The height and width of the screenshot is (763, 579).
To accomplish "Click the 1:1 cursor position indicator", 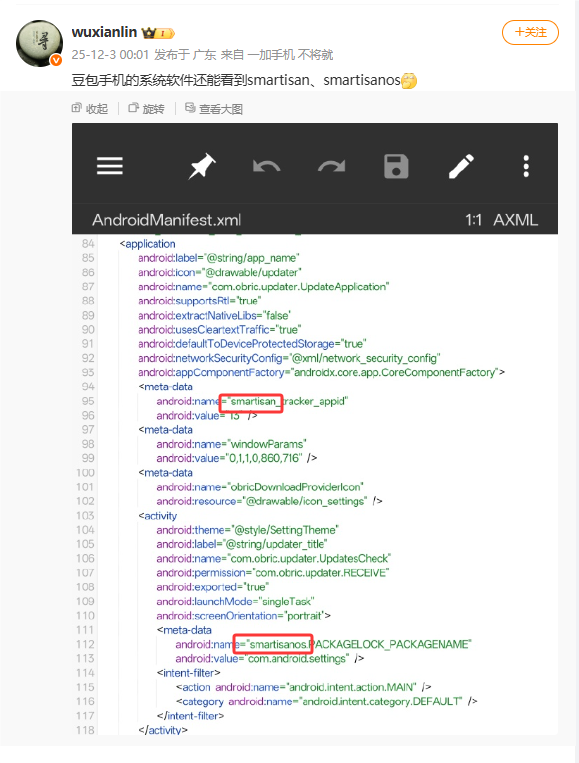I will click(473, 220).
